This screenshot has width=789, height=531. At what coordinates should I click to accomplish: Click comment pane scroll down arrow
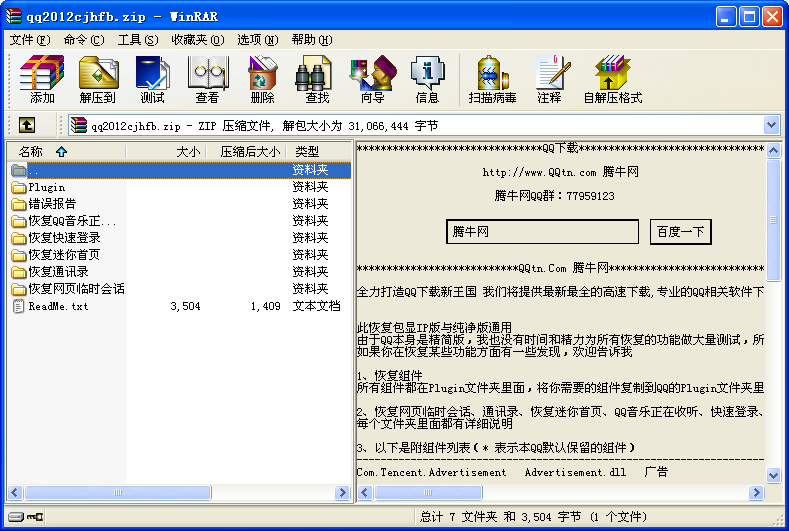pyautogui.click(x=773, y=475)
